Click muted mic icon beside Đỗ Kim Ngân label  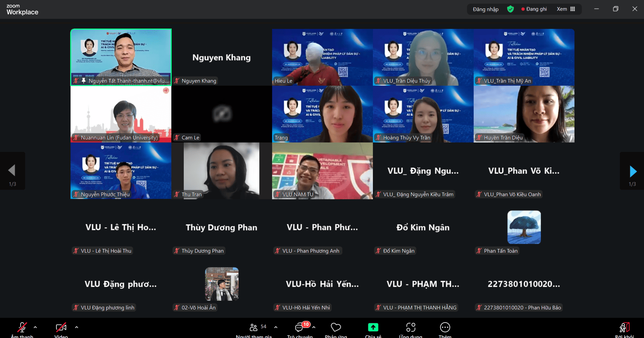coord(378,251)
